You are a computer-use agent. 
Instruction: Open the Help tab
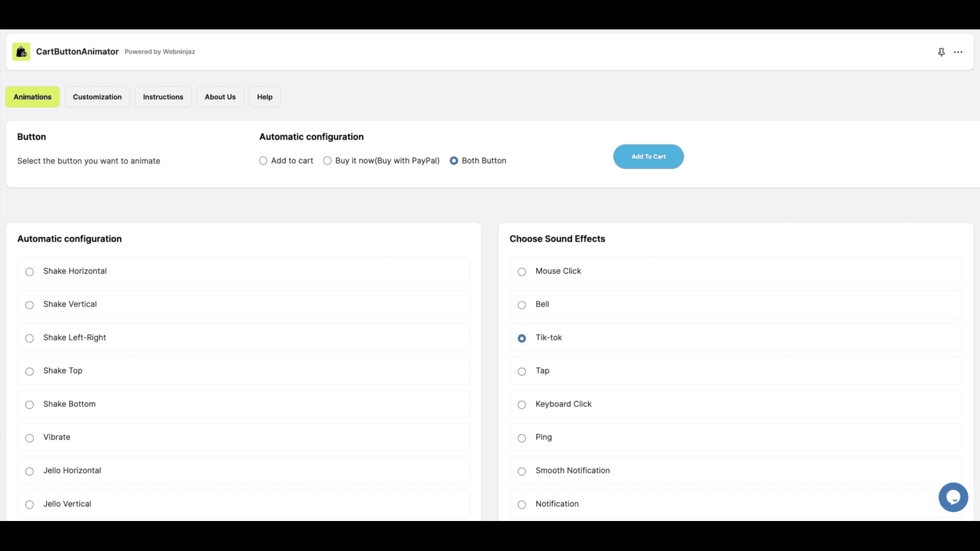coord(265,97)
